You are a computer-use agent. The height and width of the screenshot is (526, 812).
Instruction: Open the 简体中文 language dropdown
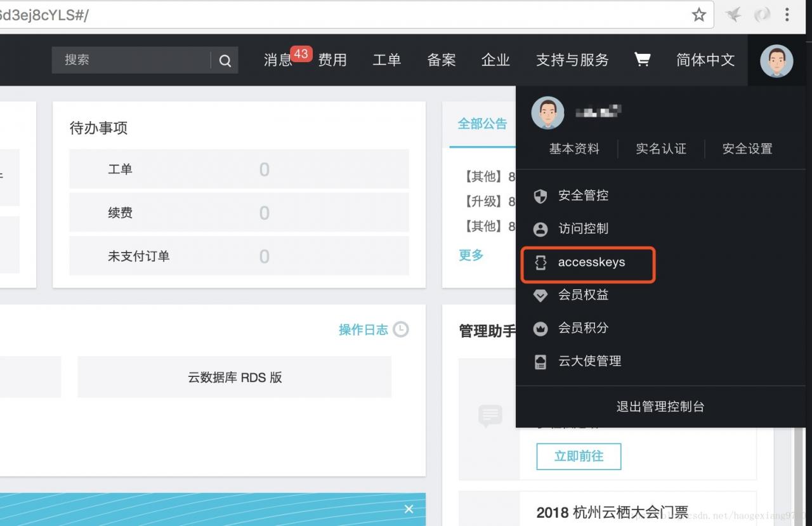[x=705, y=60]
